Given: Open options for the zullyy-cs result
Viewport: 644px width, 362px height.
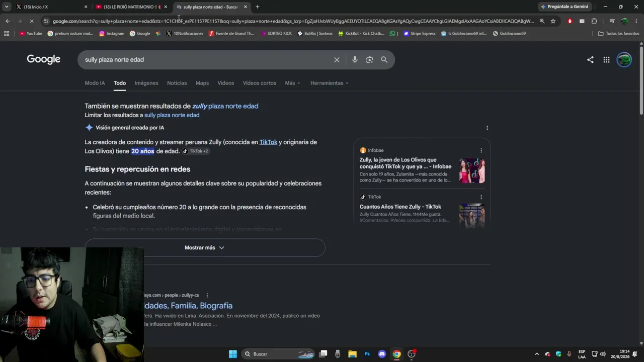Looking at the screenshot, I should click(x=207, y=295).
